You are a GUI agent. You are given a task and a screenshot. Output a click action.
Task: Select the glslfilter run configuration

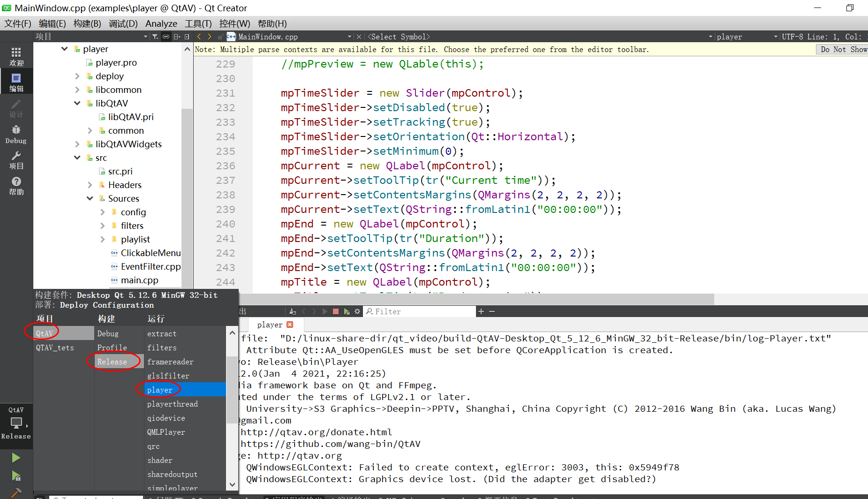point(185,376)
